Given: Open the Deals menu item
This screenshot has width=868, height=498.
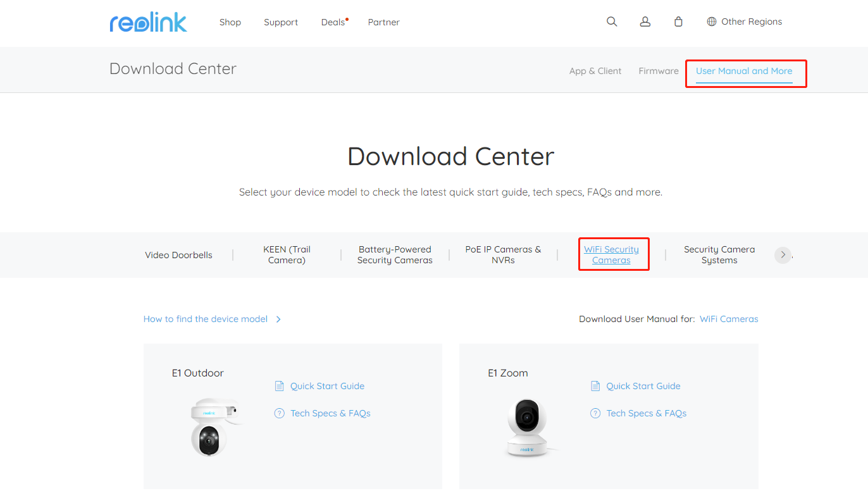Looking at the screenshot, I should [333, 22].
